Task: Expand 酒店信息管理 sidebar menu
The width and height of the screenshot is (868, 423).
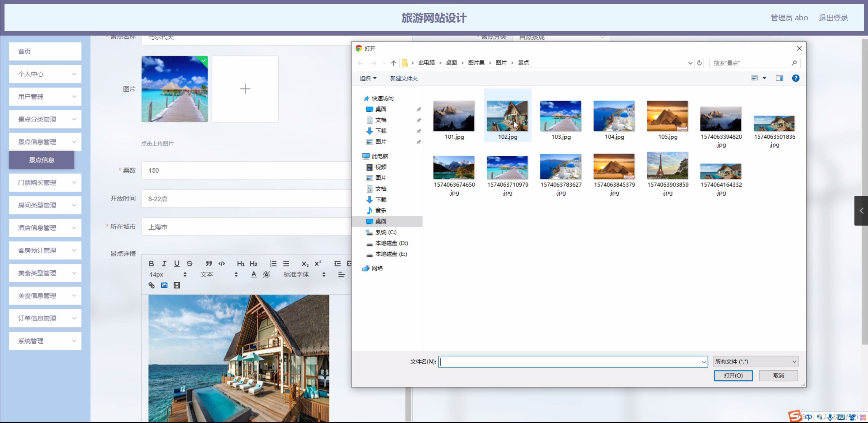Action: [45, 228]
